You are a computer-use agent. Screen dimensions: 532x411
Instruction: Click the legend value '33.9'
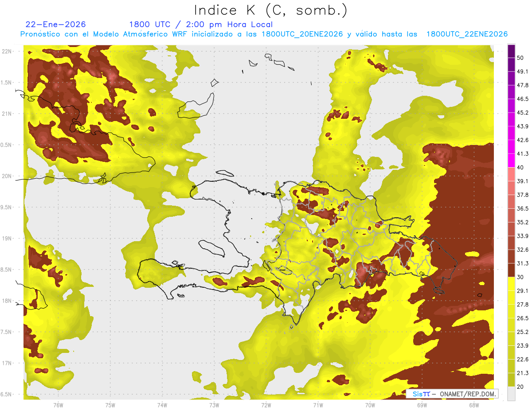tap(523, 236)
